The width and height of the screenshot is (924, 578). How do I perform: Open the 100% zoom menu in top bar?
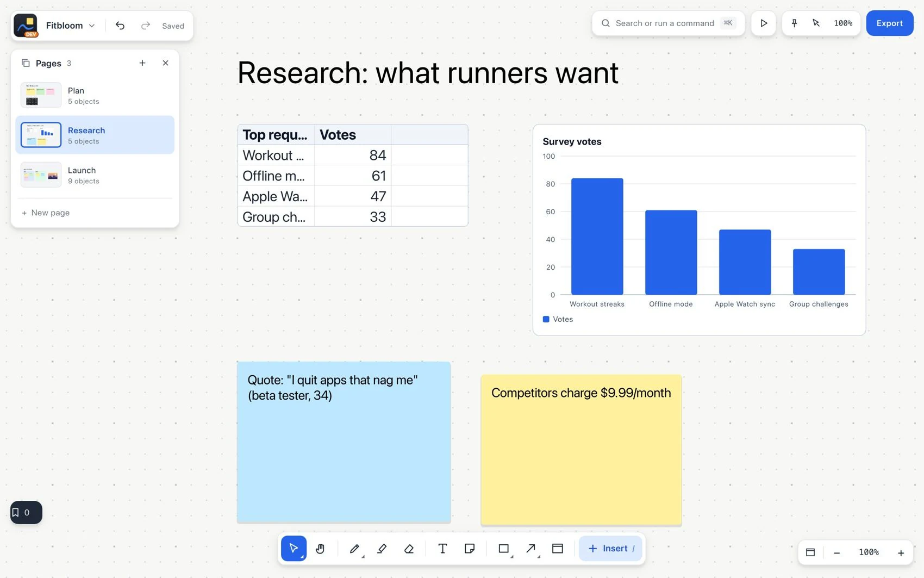click(843, 23)
